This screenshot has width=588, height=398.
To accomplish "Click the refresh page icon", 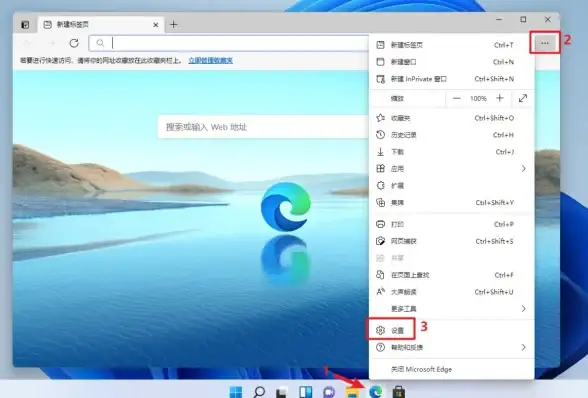I will [74, 43].
